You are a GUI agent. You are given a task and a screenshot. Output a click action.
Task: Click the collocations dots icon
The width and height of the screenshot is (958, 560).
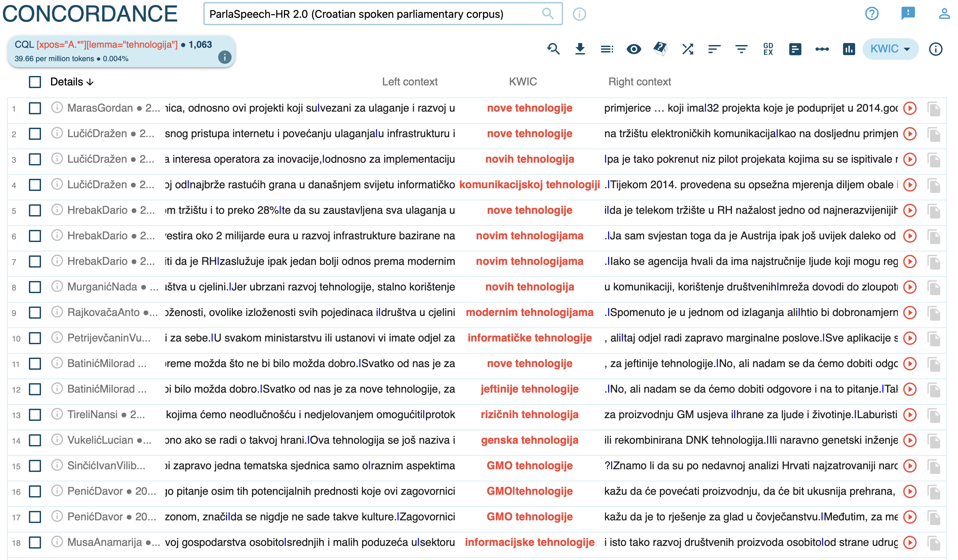click(x=822, y=49)
